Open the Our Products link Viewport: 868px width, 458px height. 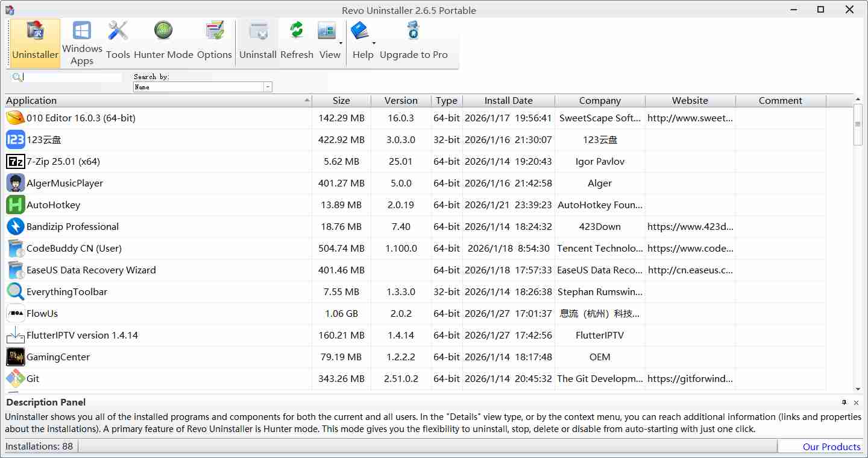tap(831, 447)
